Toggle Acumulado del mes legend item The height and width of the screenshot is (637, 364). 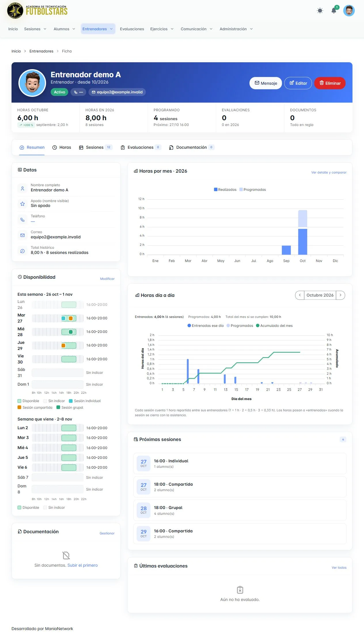coord(274,326)
